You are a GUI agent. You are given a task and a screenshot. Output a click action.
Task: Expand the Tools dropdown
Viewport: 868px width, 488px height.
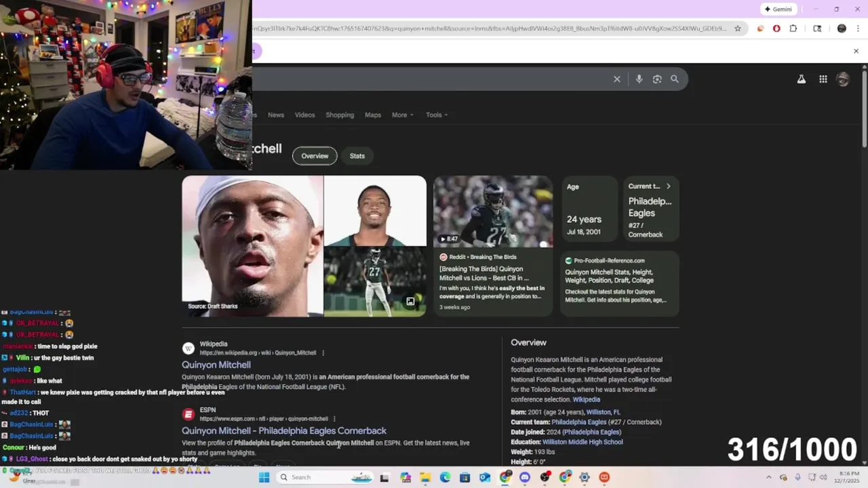(x=437, y=115)
